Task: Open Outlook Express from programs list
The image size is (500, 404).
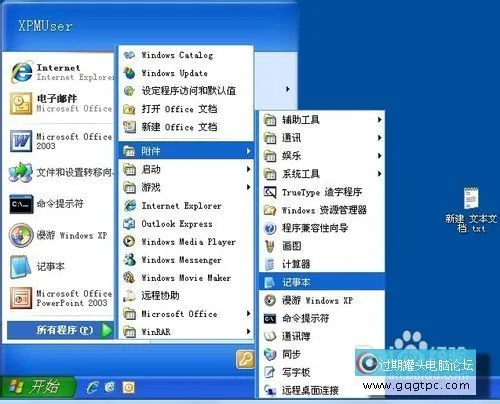Action: tap(186, 224)
